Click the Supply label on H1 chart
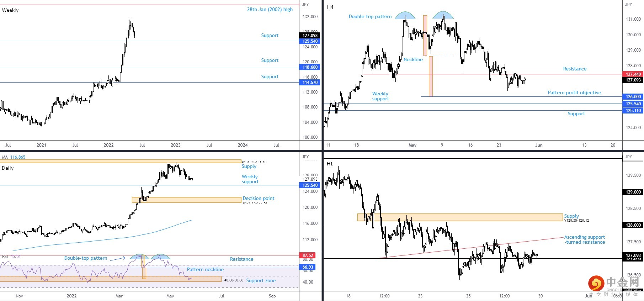This screenshot has width=644, height=301. [x=571, y=216]
